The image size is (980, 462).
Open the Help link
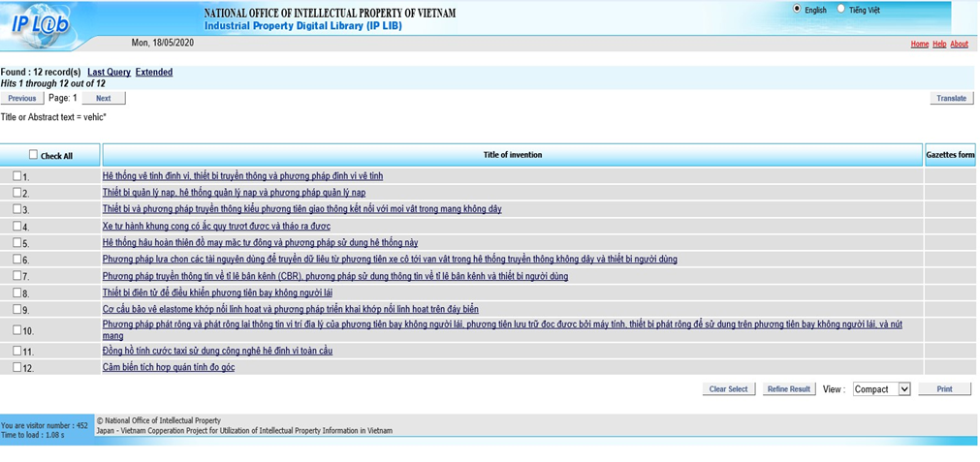(x=939, y=45)
